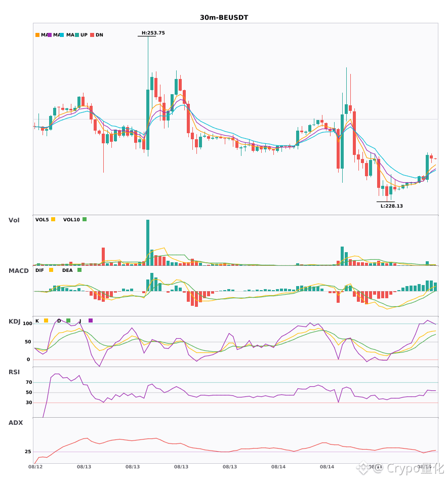The width and height of the screenshot is (448, 481).
Task: Click the VOL5 legend text
Action: point(42,220)
